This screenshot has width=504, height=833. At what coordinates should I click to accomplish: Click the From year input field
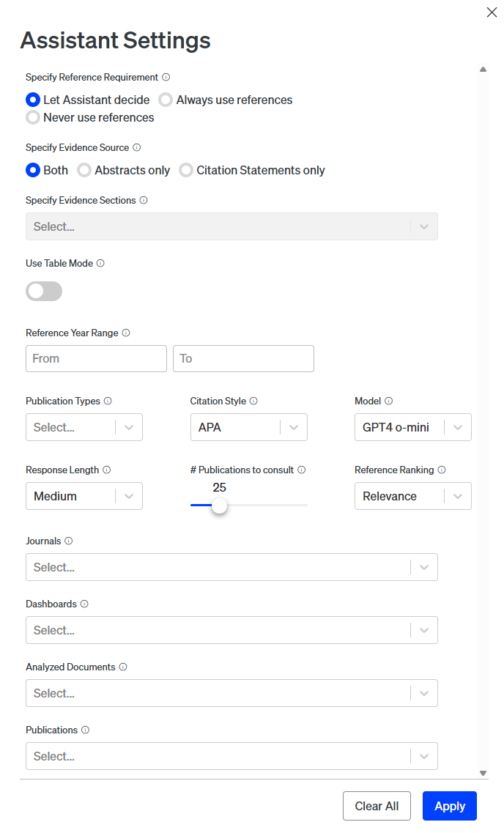[96, 358]
